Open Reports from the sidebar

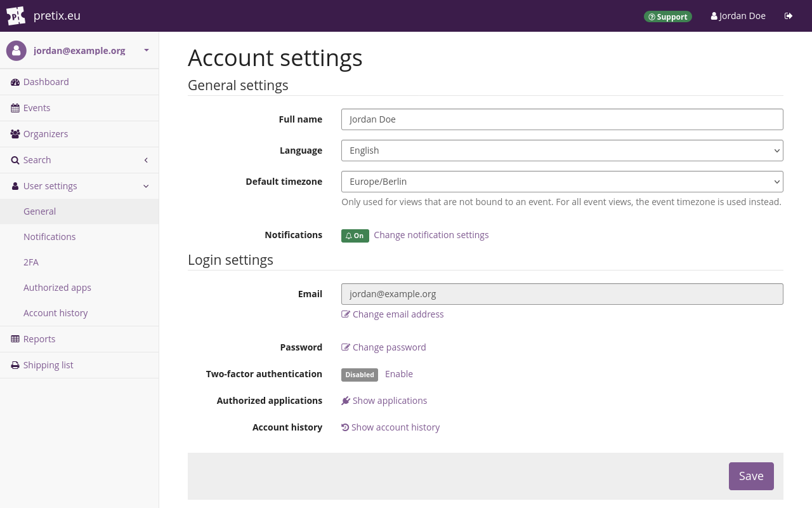39,338
